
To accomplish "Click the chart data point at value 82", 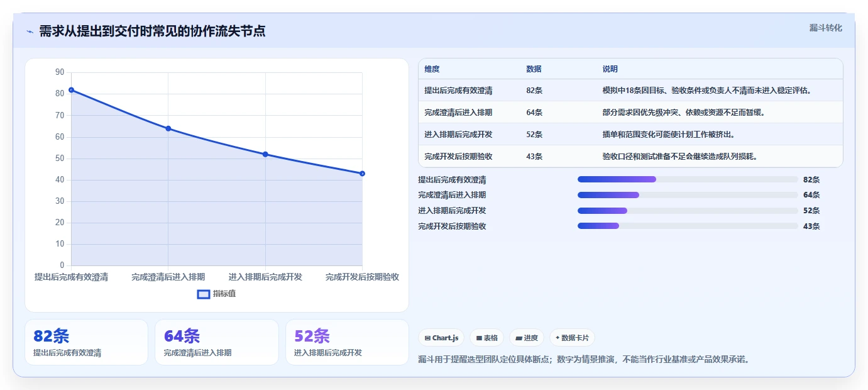I will (x=71, y=90).
